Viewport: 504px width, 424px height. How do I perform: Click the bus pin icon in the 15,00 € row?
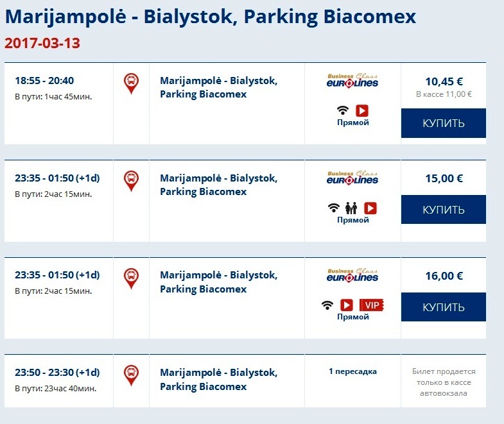(131, 180)
